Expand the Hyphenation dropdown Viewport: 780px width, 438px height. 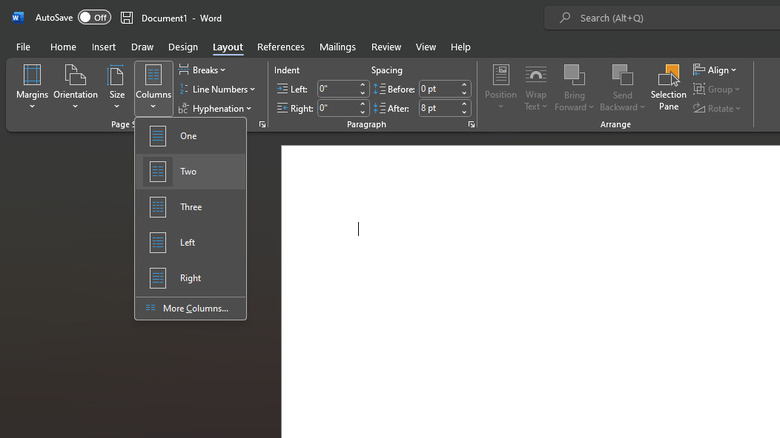coord(216,108)
